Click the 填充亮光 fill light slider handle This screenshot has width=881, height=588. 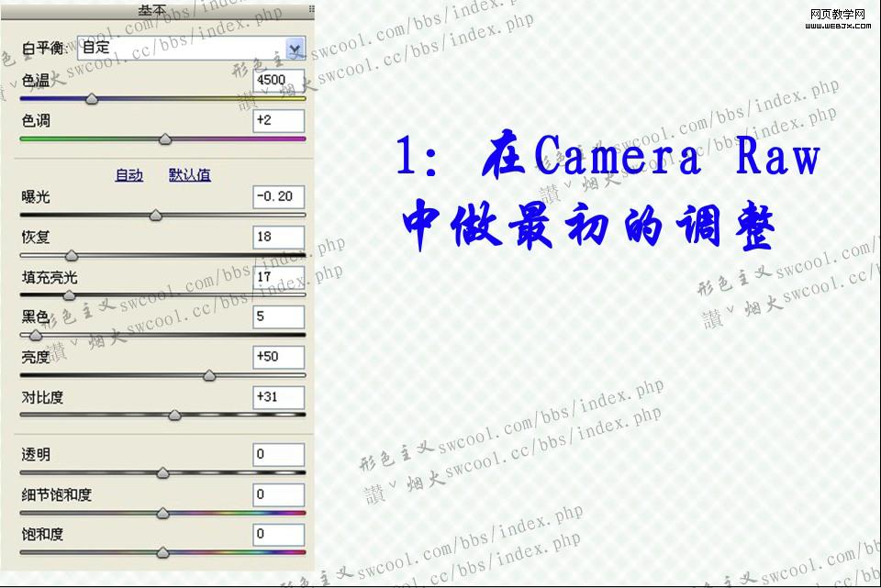[69, 295]
